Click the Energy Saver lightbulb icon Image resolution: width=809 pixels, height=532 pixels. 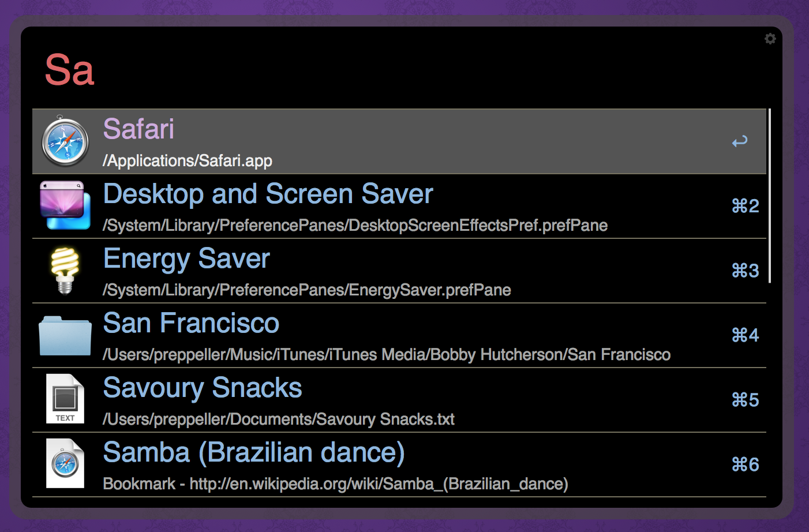65,270
